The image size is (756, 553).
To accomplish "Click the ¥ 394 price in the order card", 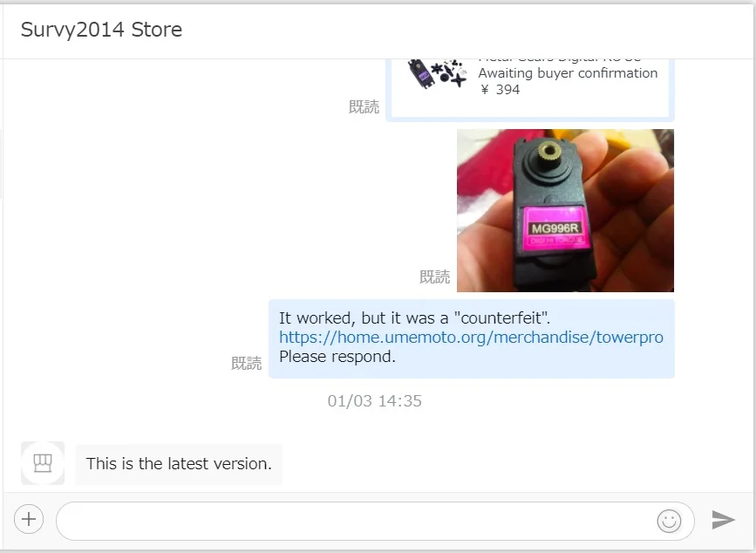I will (500, 90).
